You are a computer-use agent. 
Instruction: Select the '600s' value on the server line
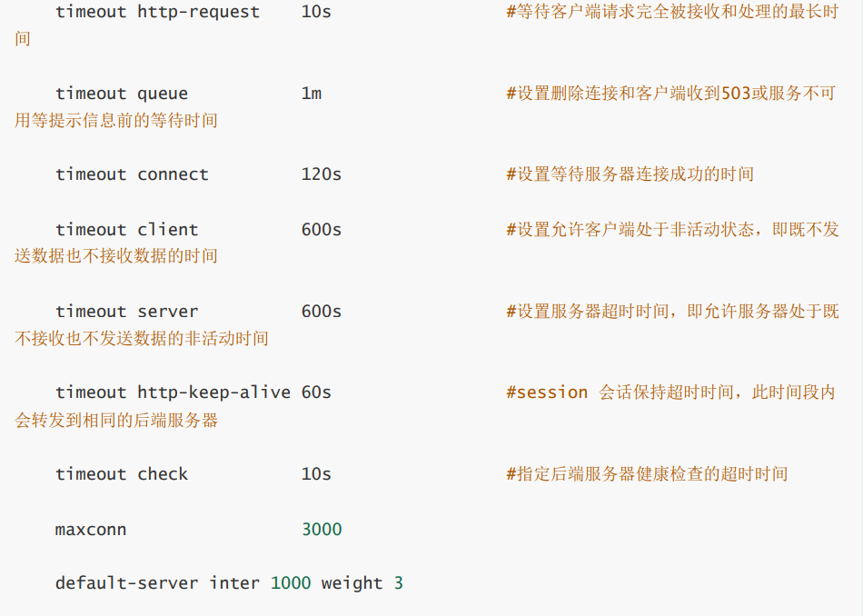[x=322, y=312]
